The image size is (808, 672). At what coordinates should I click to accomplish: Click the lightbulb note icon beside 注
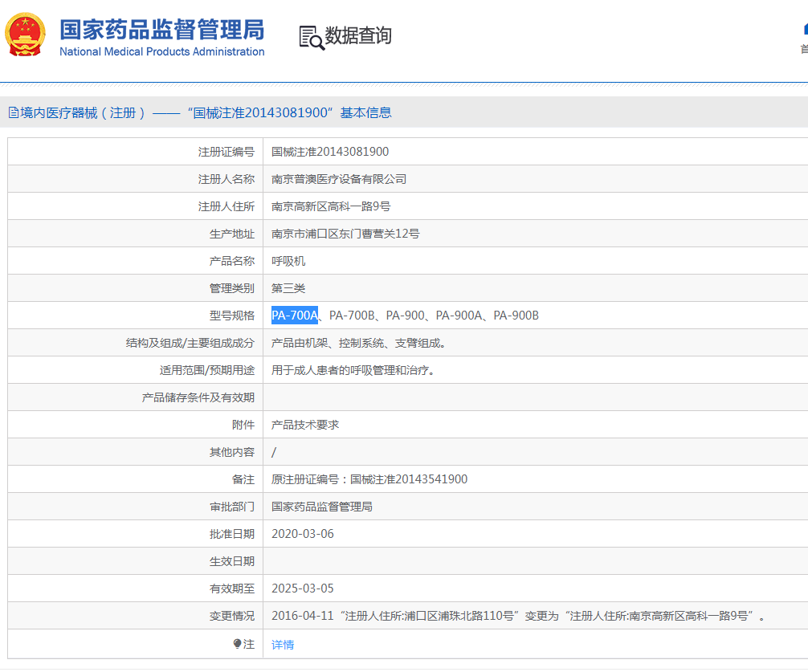(237, 644)
